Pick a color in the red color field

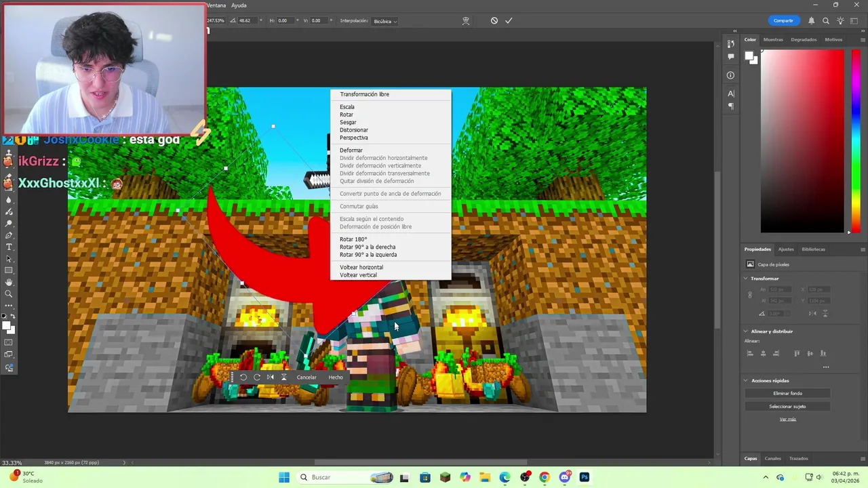802,142
